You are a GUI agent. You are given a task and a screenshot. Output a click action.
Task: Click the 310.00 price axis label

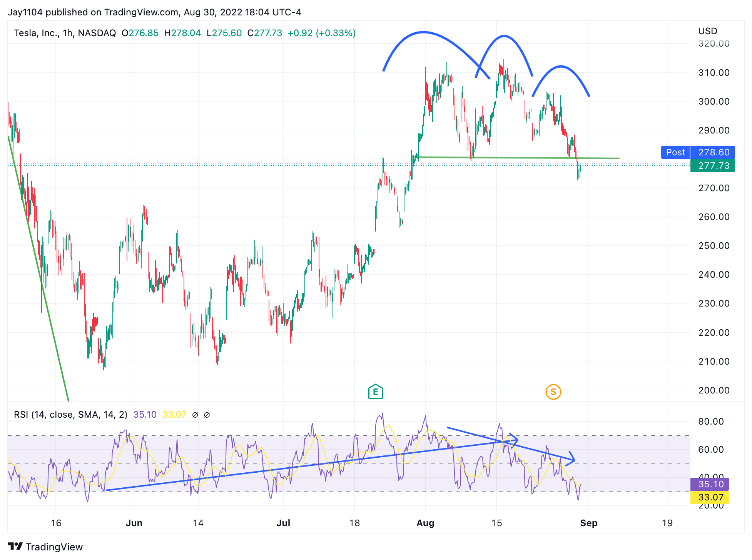[x=714, y=72]
